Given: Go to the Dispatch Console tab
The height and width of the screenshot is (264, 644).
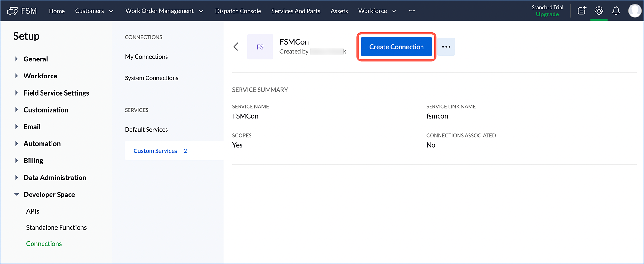Looking at the screenshot, I should pos(238,11).
